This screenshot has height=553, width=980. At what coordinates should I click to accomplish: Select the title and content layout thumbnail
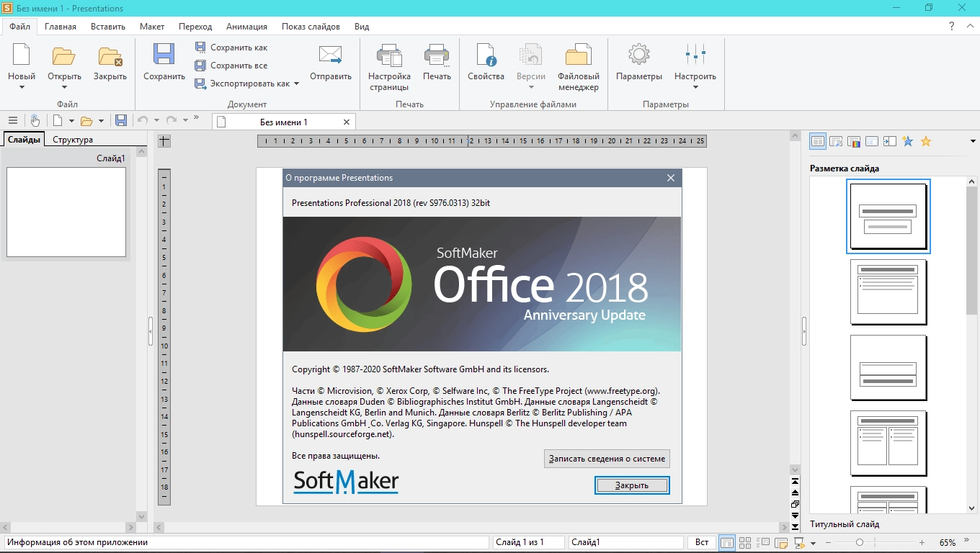(x=888, y=292)
